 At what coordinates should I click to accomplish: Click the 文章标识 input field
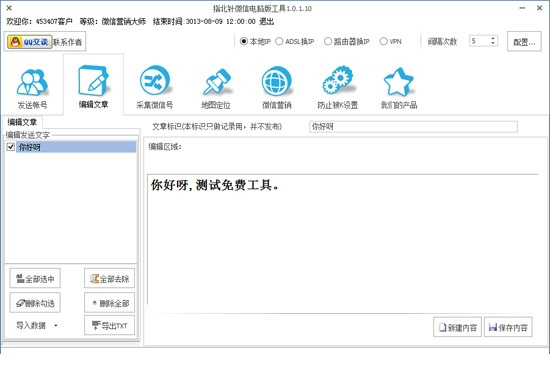(413, 127)
